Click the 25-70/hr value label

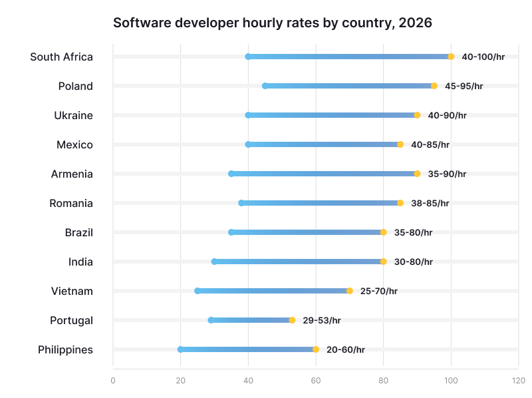pyautogui.click(x=379, y=291)
